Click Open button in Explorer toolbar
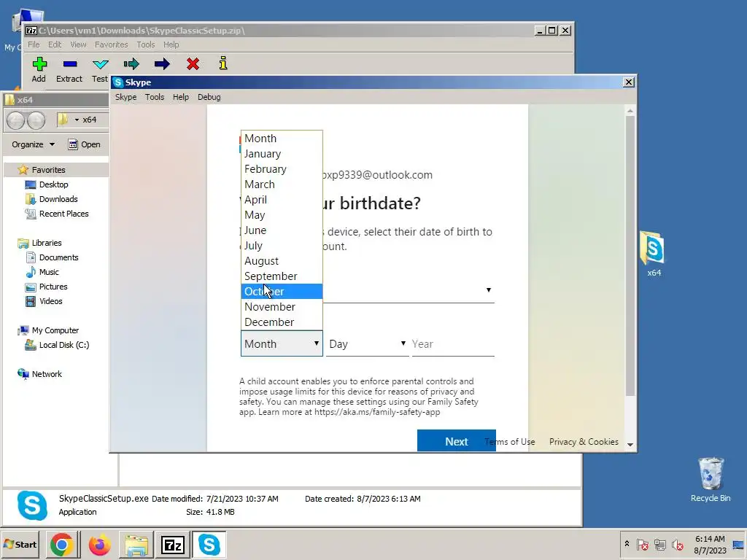 (x=84, y=144)
